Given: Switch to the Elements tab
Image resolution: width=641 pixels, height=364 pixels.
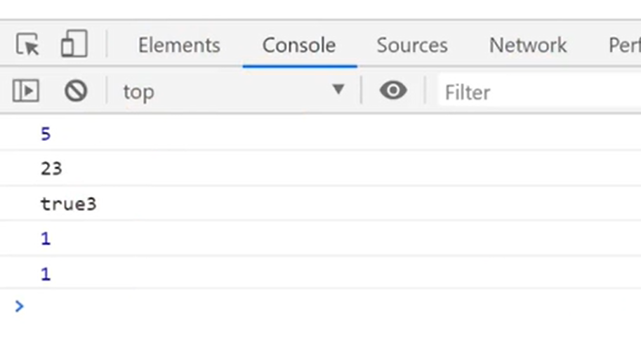Looking at the screenshot, I should pos(179,46).
